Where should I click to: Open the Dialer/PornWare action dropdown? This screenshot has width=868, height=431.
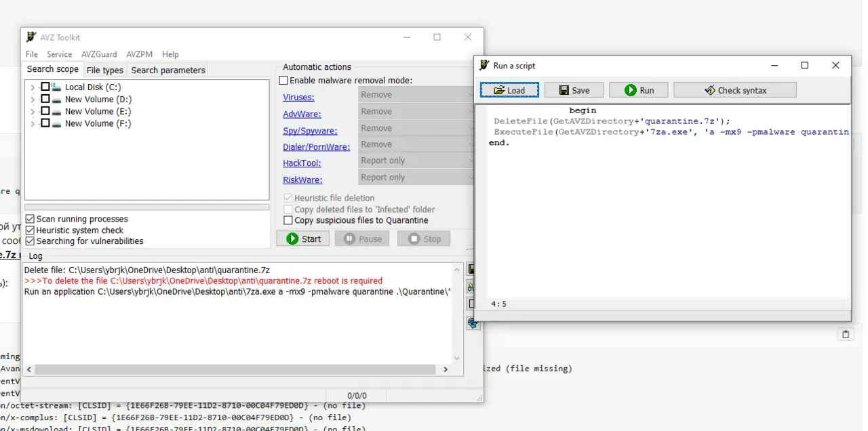416,144
